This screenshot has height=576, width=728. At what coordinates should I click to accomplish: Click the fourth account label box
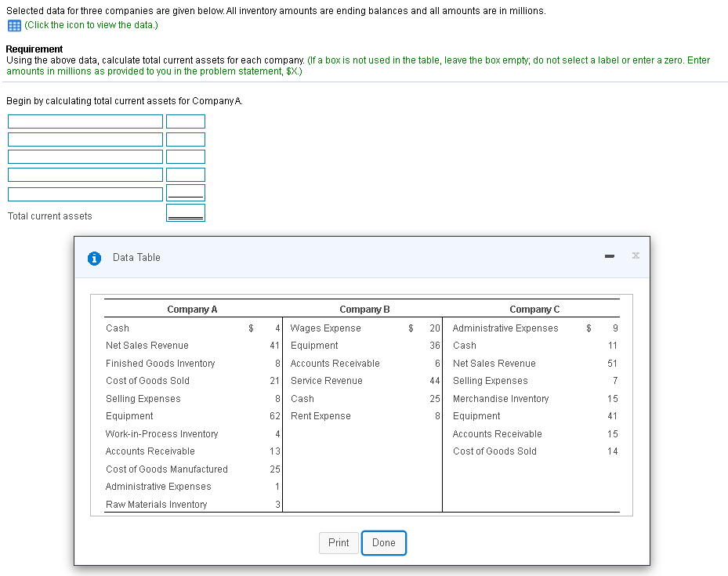coord(85,174)
